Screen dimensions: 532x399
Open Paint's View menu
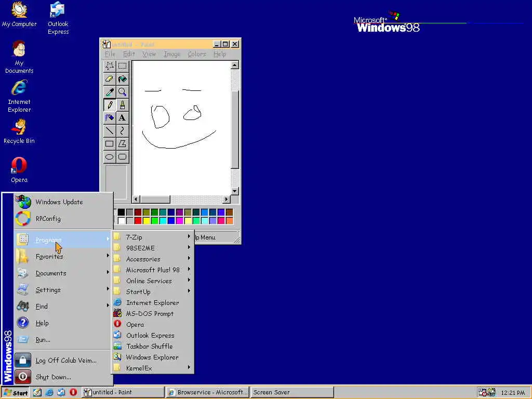(x=149, y=54)
